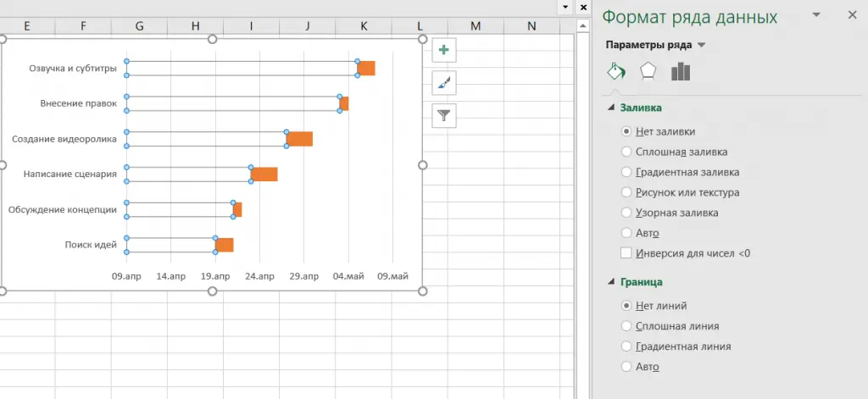This screenshot has height=399, width=868.
Task: Choose Узорная заливка fill option
Action: coord(626,213)
